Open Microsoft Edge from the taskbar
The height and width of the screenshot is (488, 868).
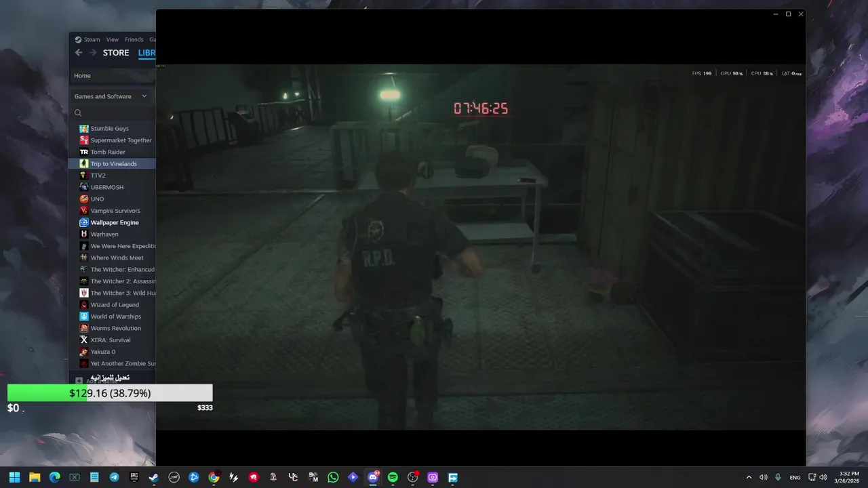[54, 477]
